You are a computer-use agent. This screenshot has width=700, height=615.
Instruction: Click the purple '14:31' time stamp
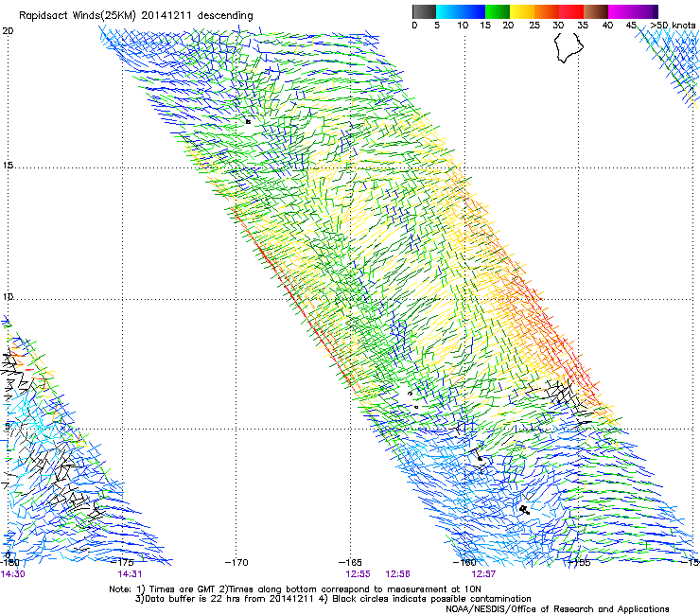click(x=130, y=574)
